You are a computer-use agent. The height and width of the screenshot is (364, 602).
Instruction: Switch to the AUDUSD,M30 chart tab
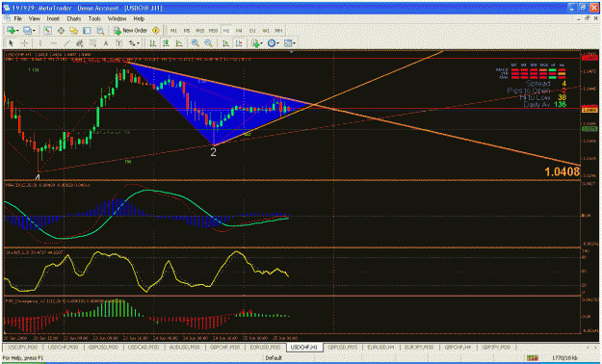click(x=184, y=347)
